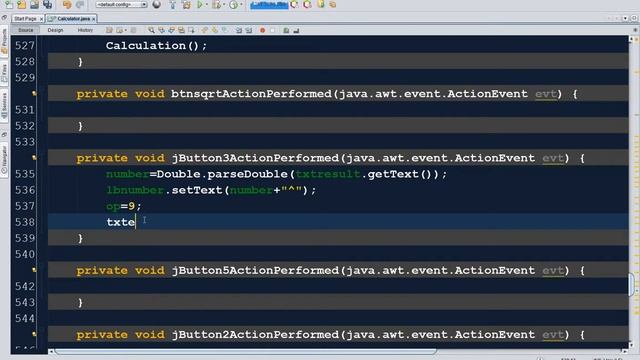Screen dimensions: 640x360
Task: Close the Calculator.java tab
Action: click(x=93, y=19)
